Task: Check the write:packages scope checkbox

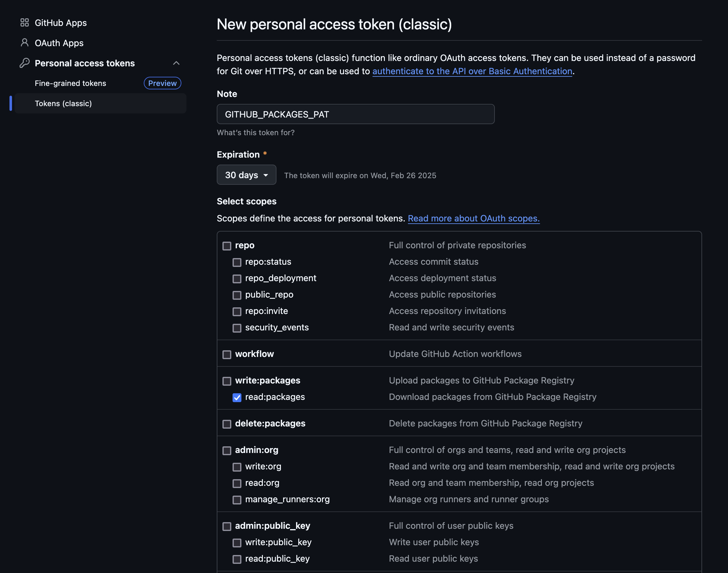Action: (227, 381)
